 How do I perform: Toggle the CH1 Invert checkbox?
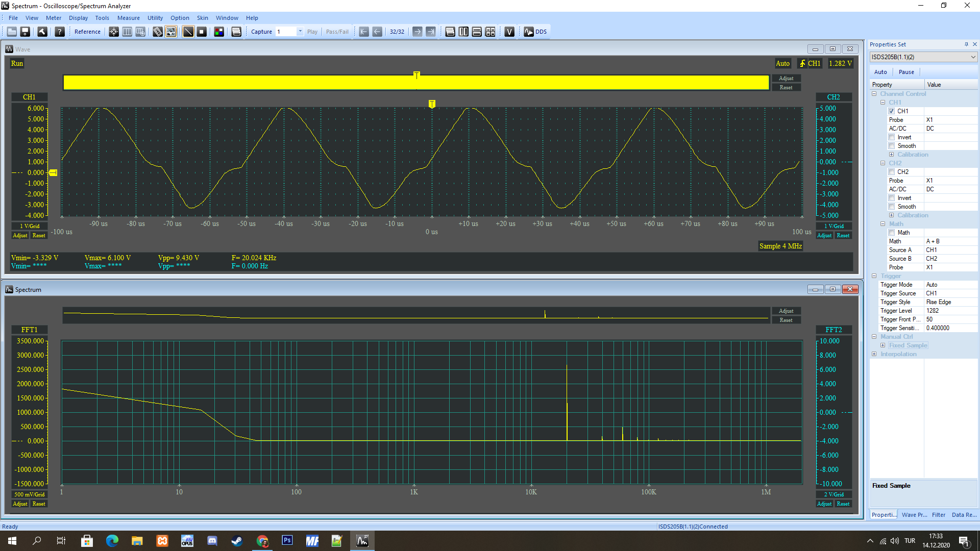click(x=892, y=137)
